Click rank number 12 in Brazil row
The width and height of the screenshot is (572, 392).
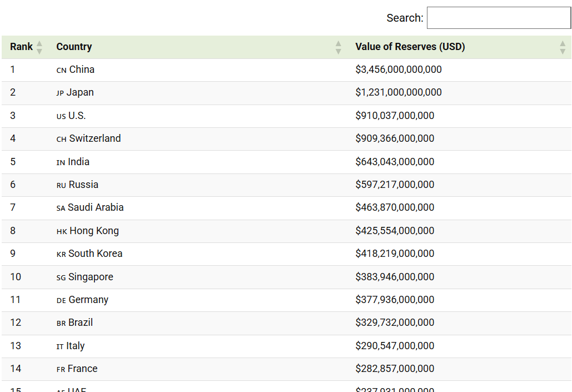coord(16,322)
